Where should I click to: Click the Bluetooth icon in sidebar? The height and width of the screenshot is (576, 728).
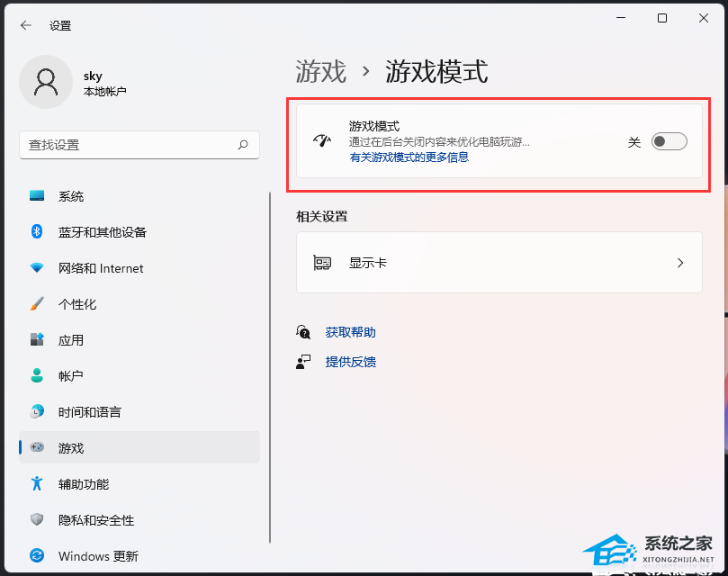[x=37, y=231]
